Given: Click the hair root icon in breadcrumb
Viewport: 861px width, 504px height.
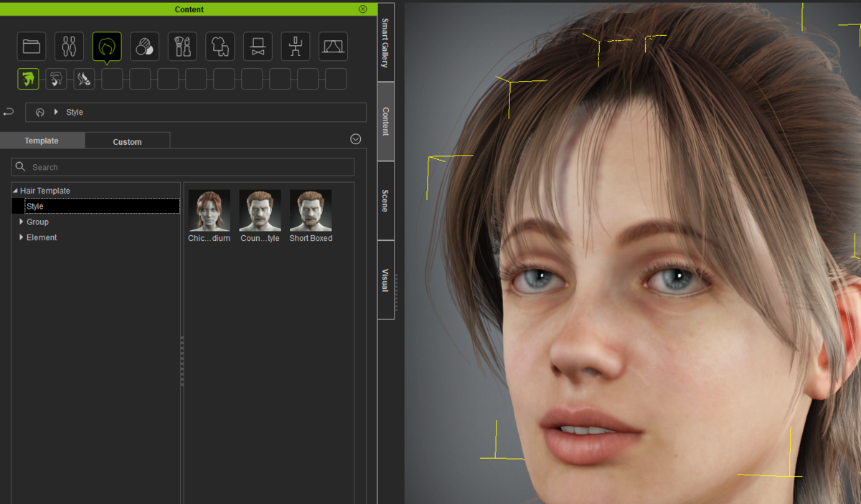Looking at the screenshot, I should coord(40,113).
